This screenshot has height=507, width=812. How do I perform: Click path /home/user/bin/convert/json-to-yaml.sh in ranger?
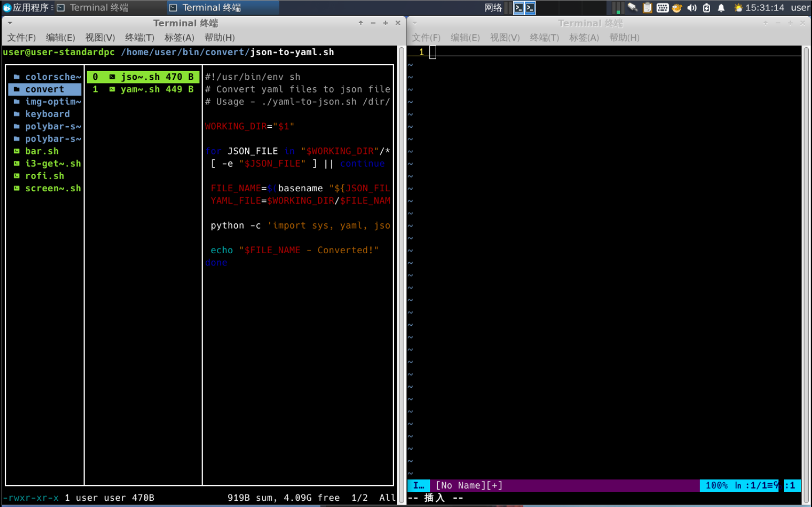(x=227, y=52)
